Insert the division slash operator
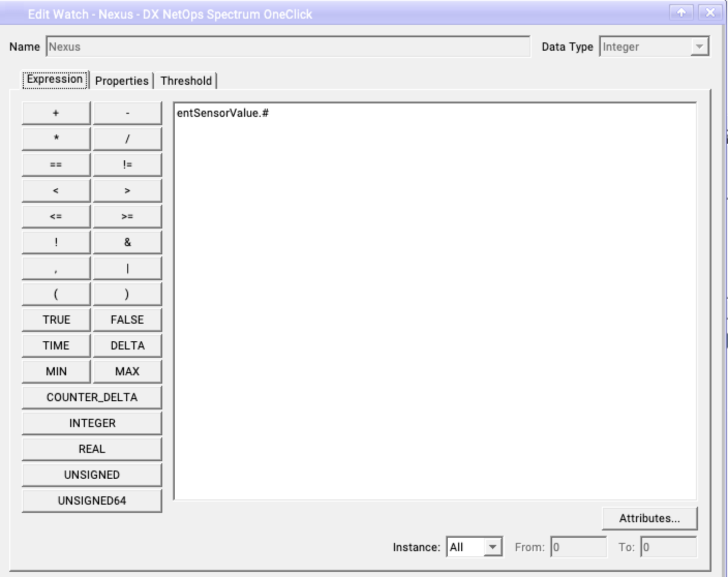Image resolution: width=728 pixels, height=577 pixels. (x=127, y=139)
